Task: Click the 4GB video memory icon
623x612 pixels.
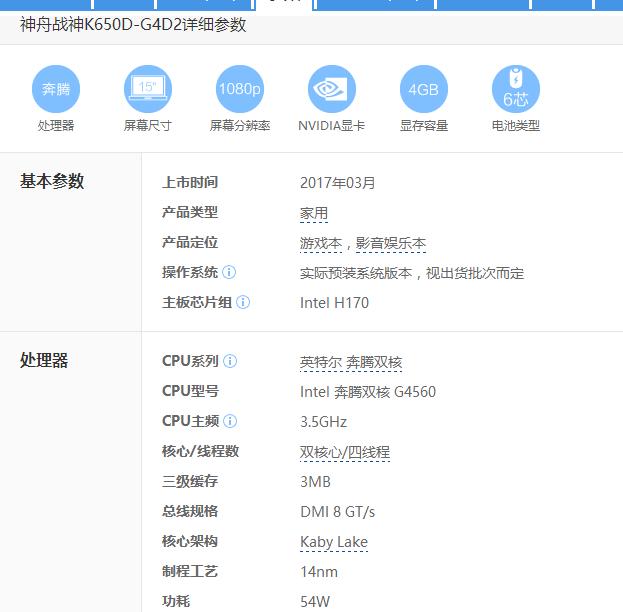Action: (424, 89)
